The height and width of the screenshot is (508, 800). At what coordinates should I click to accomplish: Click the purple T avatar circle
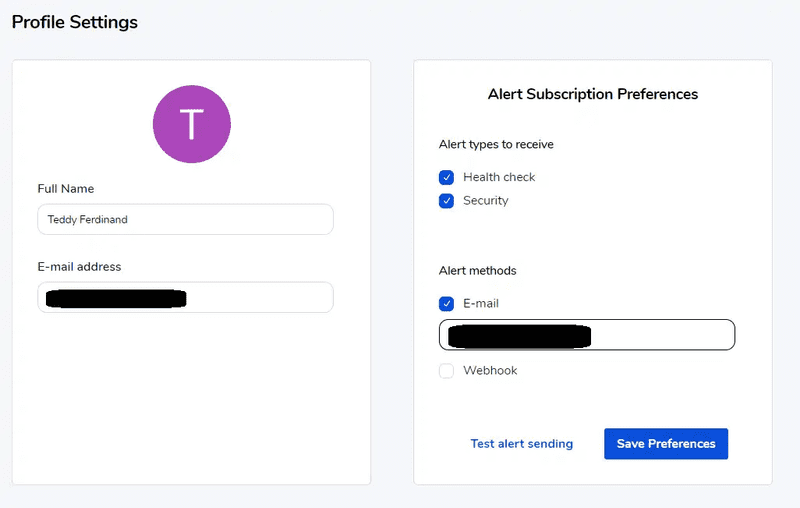[191, 125]
